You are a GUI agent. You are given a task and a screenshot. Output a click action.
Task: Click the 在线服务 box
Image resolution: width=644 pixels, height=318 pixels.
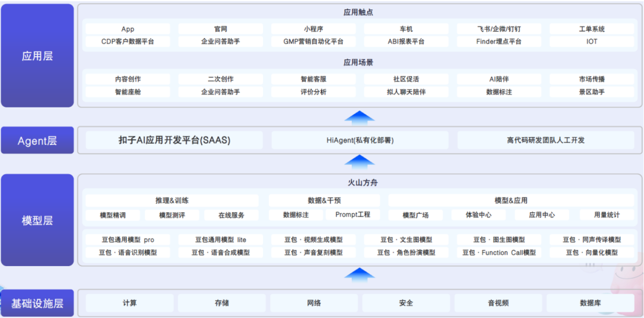231,215
